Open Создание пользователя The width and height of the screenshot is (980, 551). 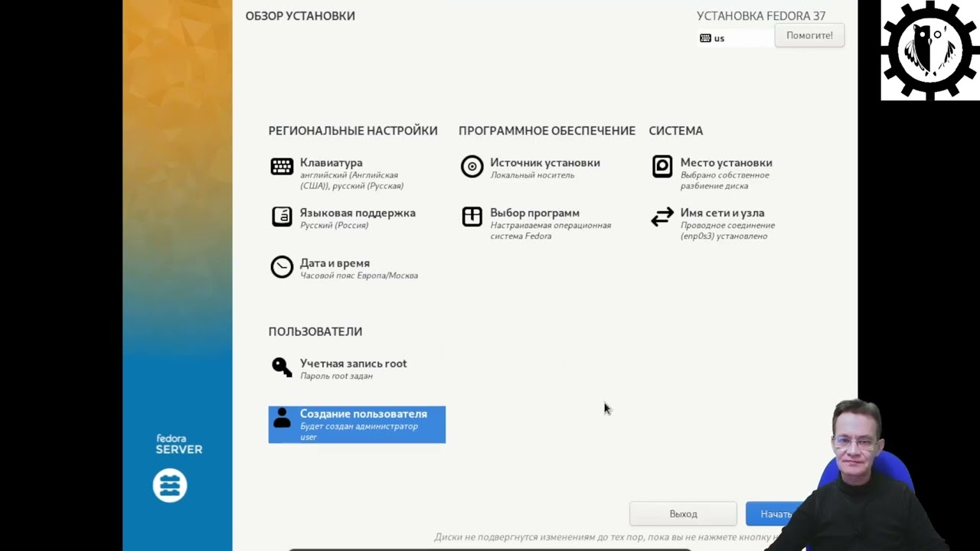pos(357,425)
